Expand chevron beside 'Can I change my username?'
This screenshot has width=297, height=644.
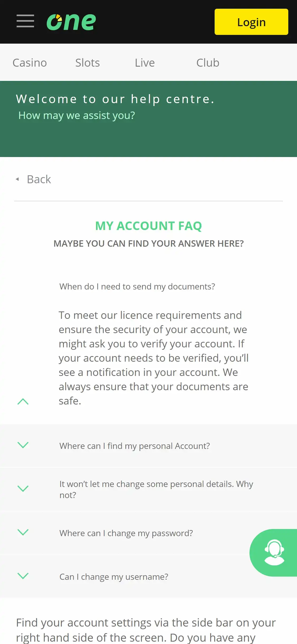pyautogui.click(x=23, y=576)
